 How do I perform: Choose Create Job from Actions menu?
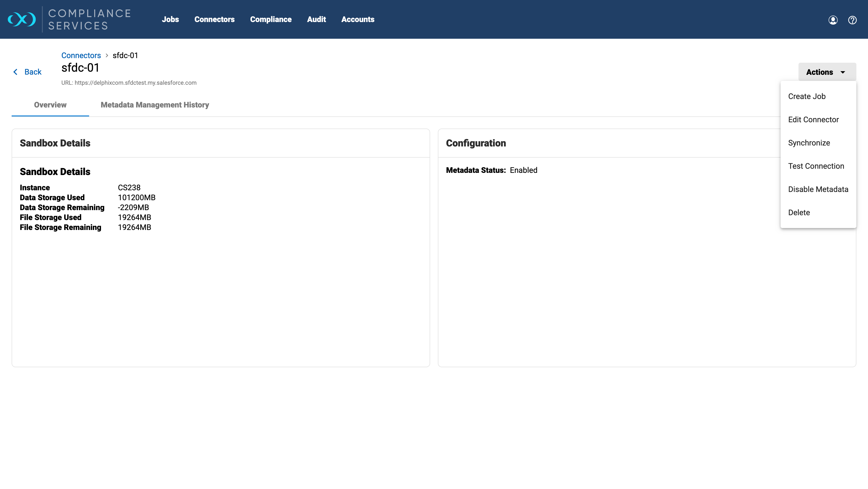[x=807, y=97]
